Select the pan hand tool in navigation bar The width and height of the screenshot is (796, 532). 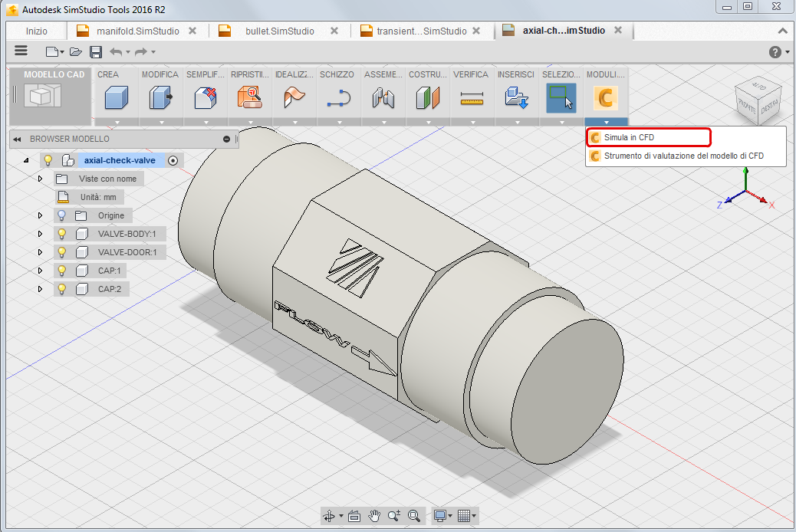[375, 516]
